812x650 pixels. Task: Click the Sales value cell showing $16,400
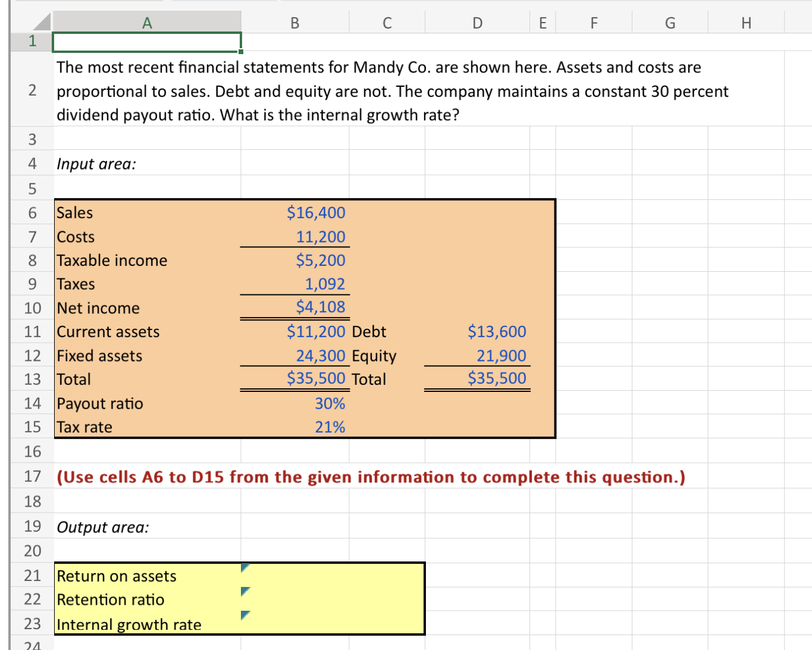(294, 212)
